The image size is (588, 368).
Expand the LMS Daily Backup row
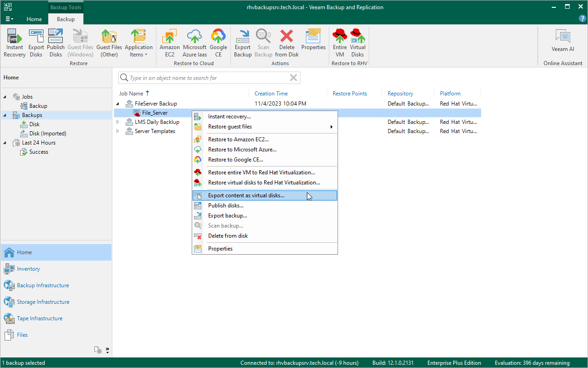click(x=118, y=122)
